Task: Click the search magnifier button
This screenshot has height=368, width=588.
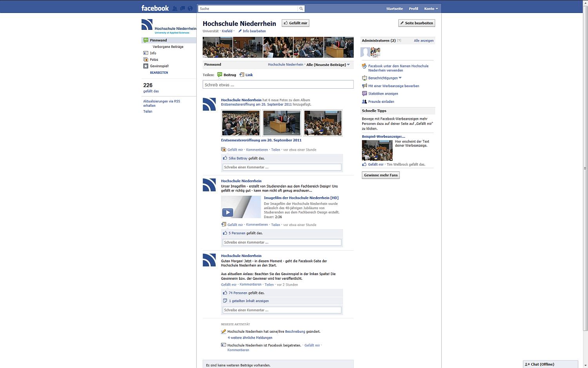Action: (x=301, y=9)
